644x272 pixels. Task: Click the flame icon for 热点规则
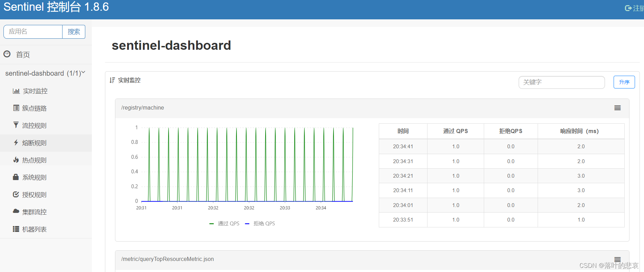click(x=16, y=160)
